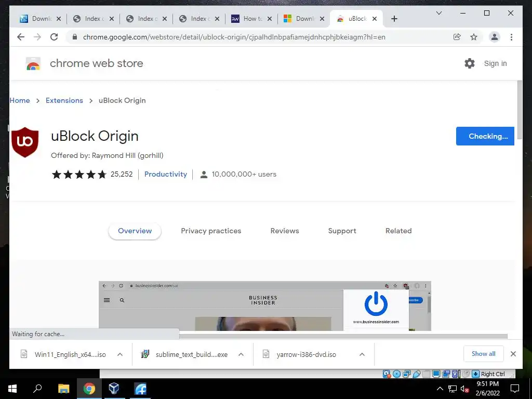Click Sign in link

(x=495, y=63)
